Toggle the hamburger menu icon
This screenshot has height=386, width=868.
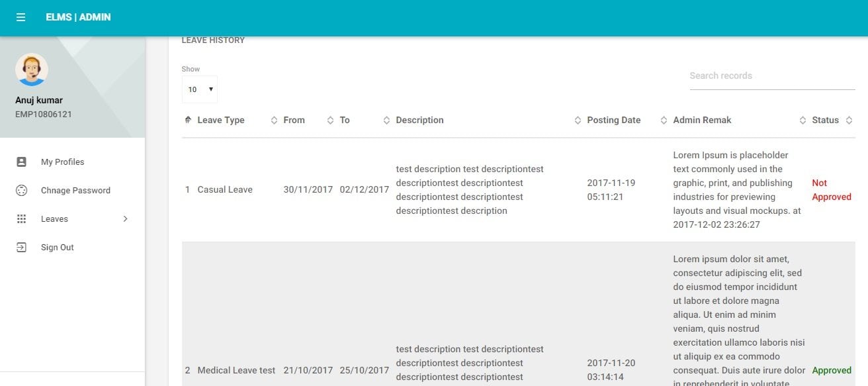tap(21, 17)
